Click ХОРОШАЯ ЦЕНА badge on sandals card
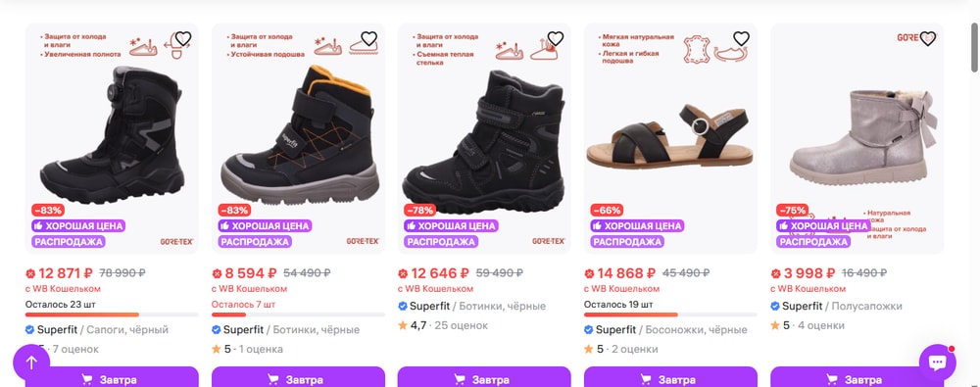 [x=636, y=225]
